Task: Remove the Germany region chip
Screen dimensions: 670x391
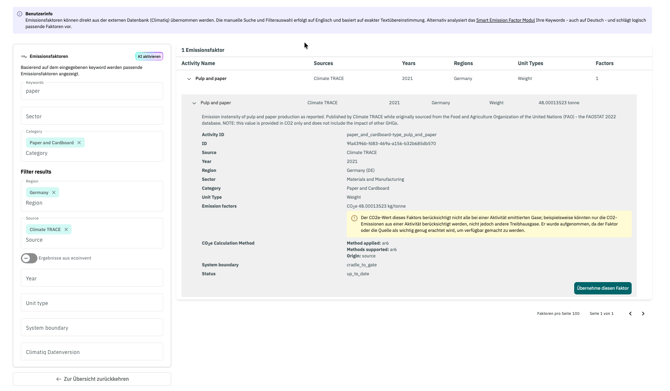Action: pos(54,193)
